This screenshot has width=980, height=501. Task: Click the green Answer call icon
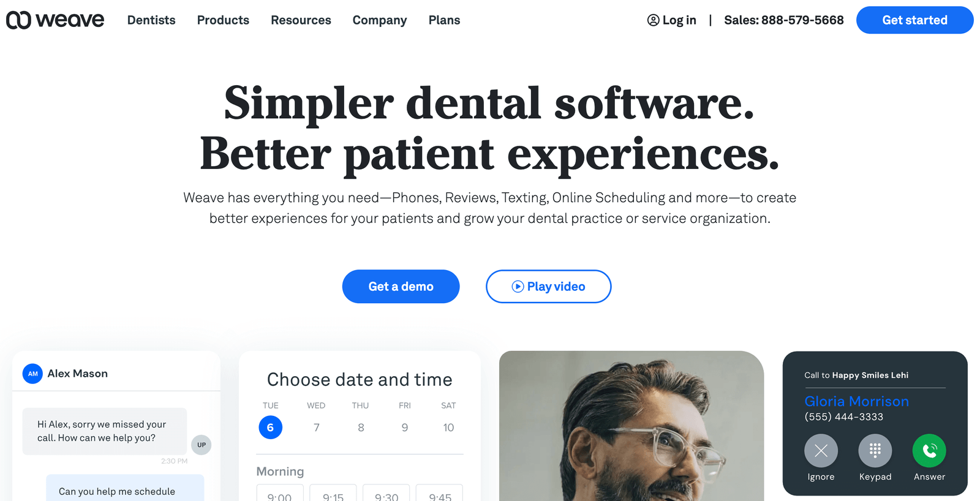929,451
